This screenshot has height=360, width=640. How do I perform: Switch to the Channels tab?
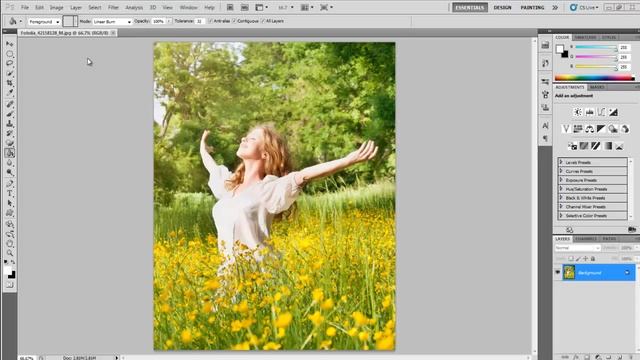pos(586,239)
